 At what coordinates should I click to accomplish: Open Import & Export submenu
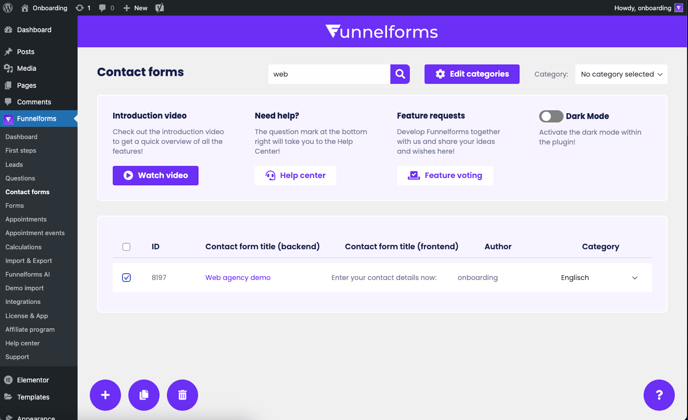(29, 261)
